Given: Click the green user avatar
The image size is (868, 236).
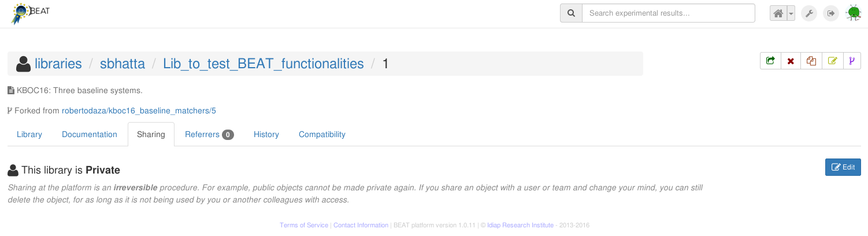Looking at the screenshot, I should pos(853,13).
